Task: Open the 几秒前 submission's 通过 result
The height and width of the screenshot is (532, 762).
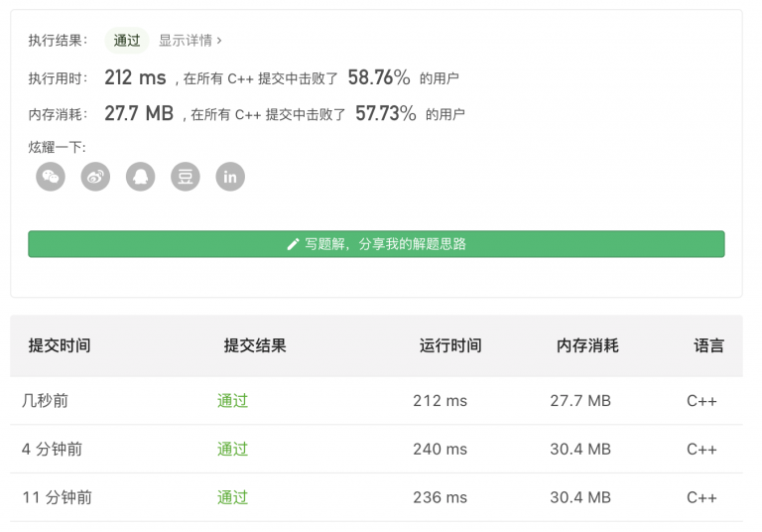Action: click(232, 401)
